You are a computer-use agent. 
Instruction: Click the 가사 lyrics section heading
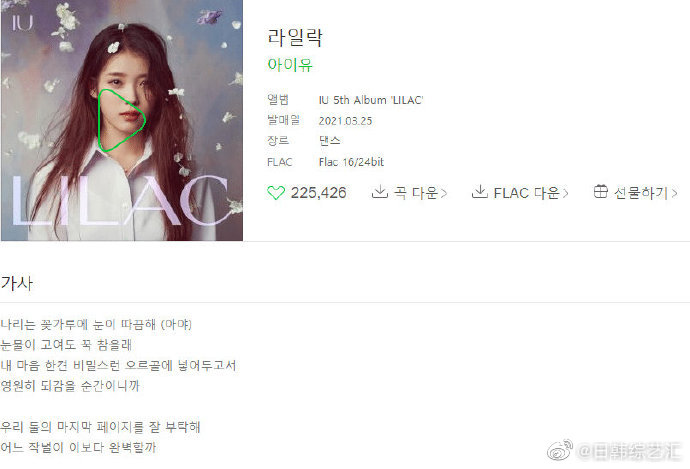click(x=17, y=283)
